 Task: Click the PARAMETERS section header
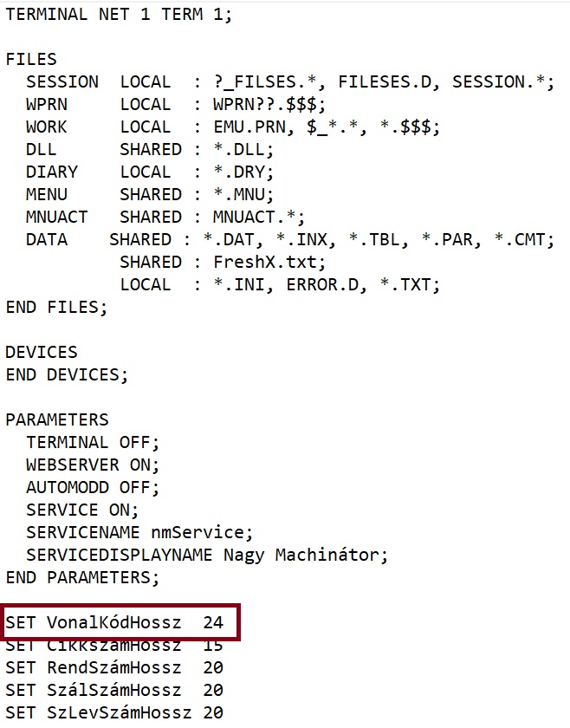(x=57, y=420)
